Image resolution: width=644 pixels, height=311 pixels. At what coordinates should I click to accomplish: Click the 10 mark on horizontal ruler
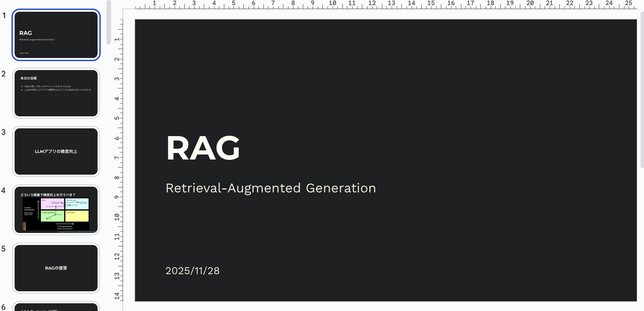tap(333, 3)
